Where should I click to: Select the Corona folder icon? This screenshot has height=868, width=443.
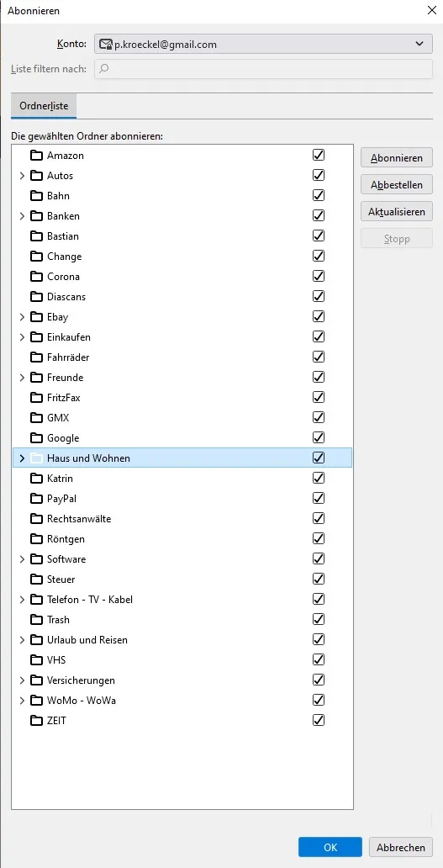point(36,276)
